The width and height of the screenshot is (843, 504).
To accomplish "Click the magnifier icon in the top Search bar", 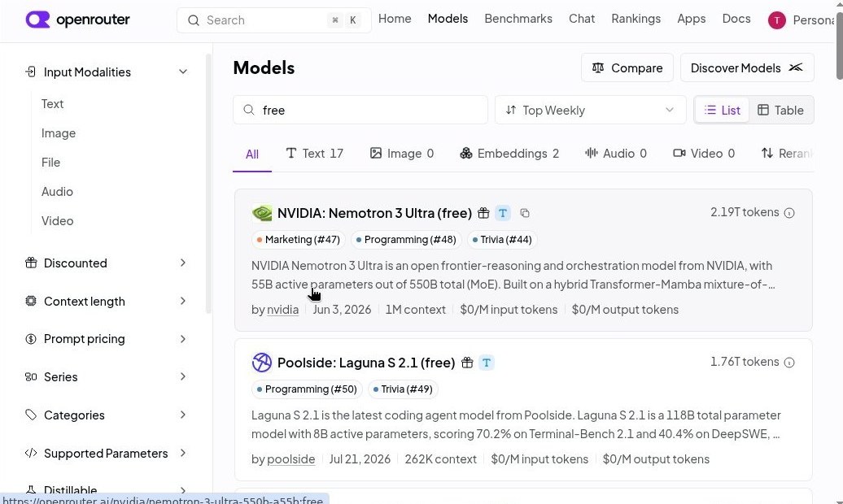I will coord(194,20).
